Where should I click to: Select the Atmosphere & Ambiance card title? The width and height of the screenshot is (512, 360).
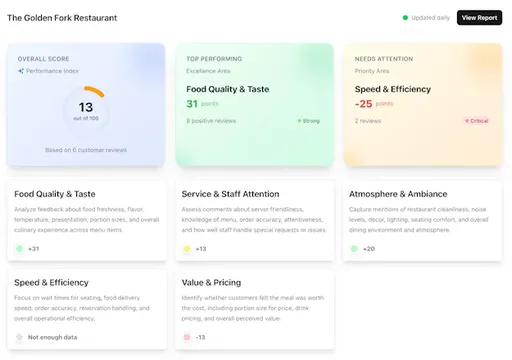(398, 194)
